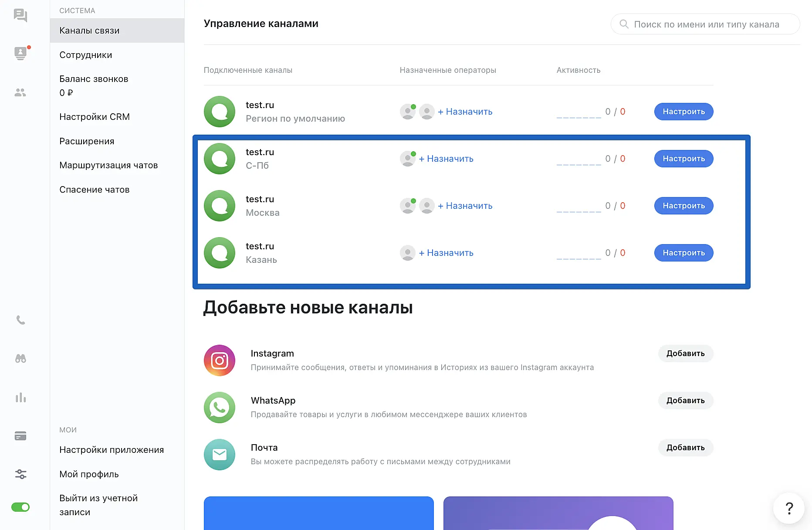Click activity sparkline for Регион по умолчанию row
812x530 pixels.
point(579,112)
